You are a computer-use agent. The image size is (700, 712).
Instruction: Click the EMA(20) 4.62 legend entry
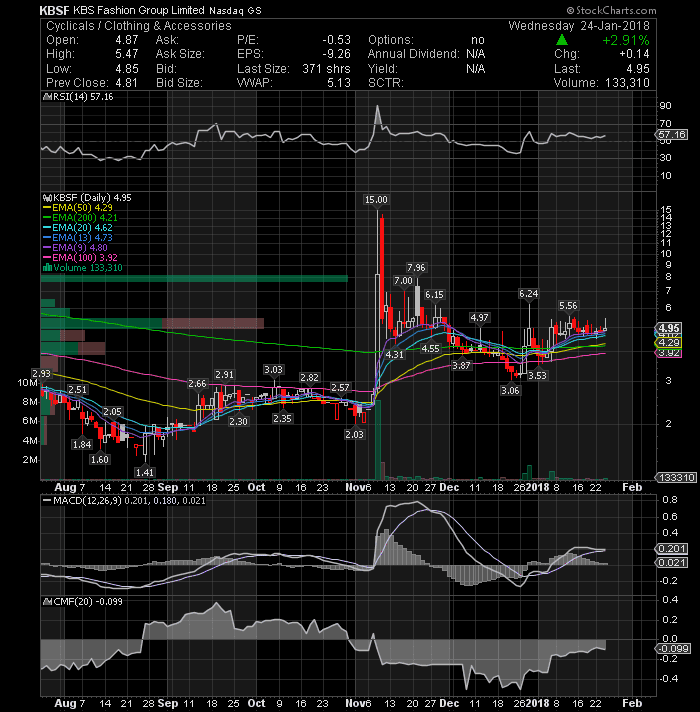(x=78, y=227)
